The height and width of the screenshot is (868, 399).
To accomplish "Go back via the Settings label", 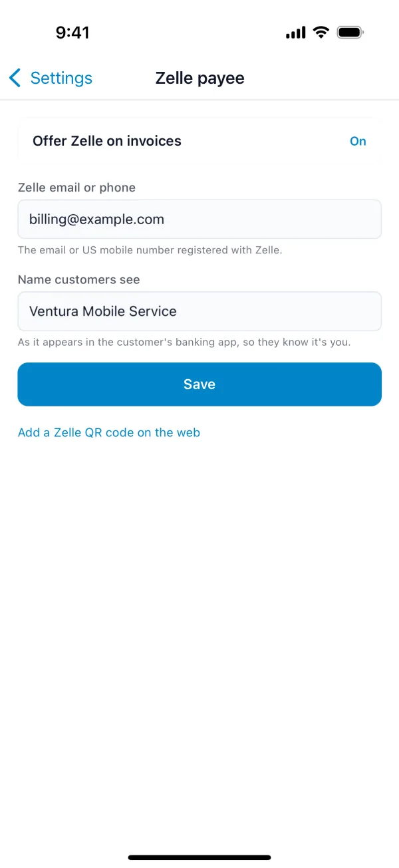I will (61, 78).
